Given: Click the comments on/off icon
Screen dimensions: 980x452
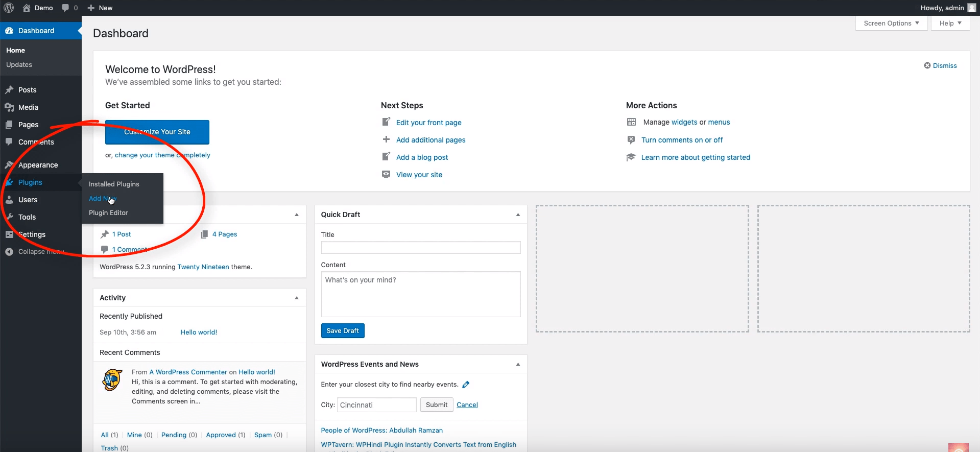Looking at the screenshot, I should (631, 139).
